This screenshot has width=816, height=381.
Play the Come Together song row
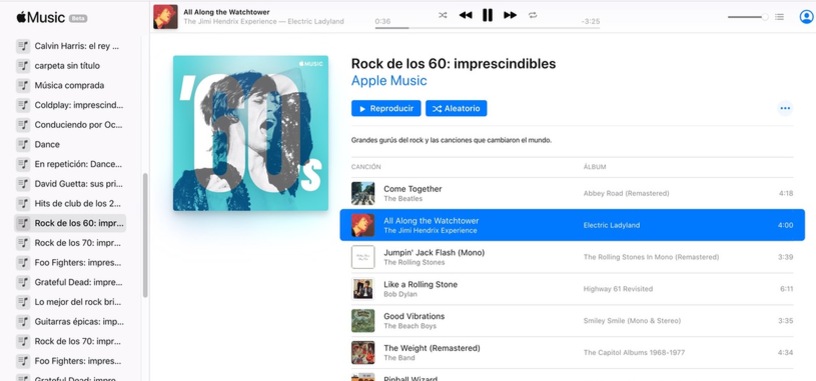572,193
